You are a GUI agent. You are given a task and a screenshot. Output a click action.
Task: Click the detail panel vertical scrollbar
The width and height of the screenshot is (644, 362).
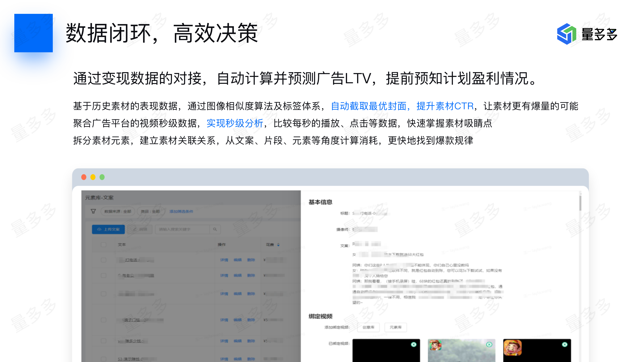pyautogui.click(x=580, y=203)
